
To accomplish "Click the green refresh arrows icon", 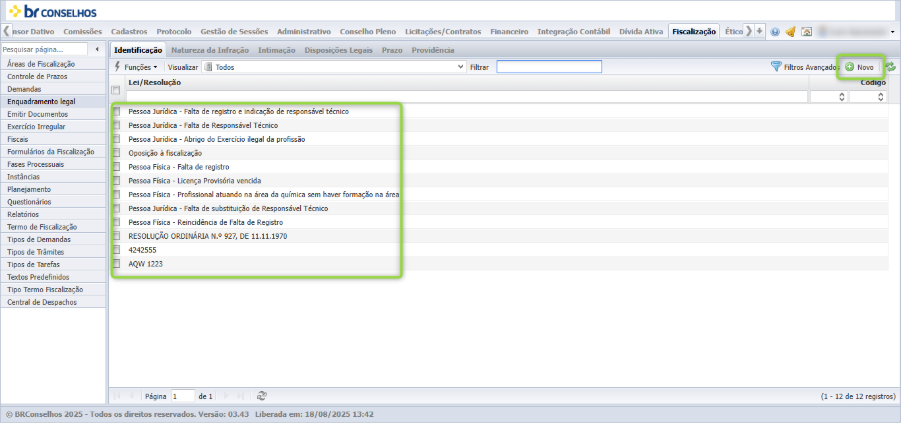I will point(890,67).
